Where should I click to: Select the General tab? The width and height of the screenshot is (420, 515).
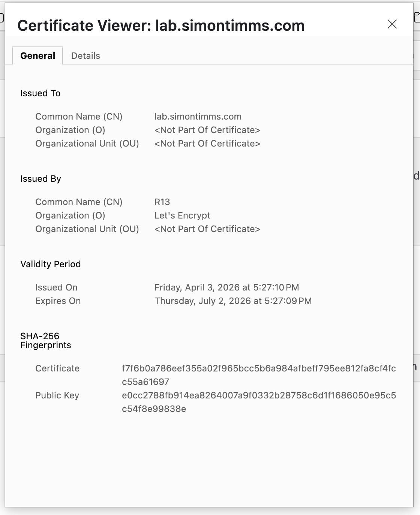pos(37,55)
